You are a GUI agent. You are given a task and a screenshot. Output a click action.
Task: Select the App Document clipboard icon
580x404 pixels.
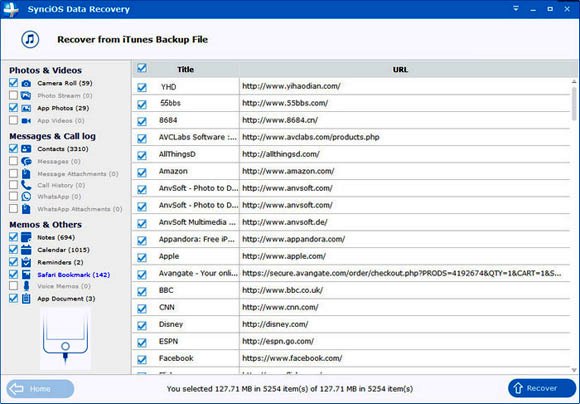click(x=26, y=299)
